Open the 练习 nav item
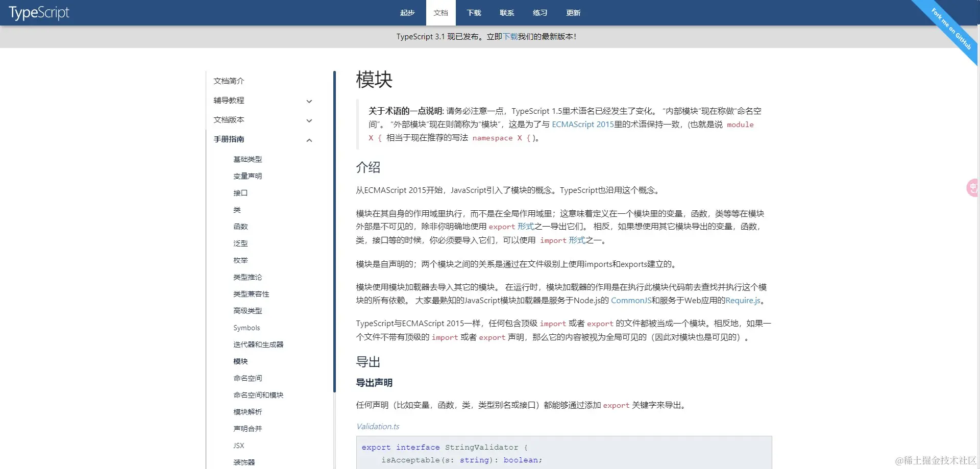 tap(540, 13)
